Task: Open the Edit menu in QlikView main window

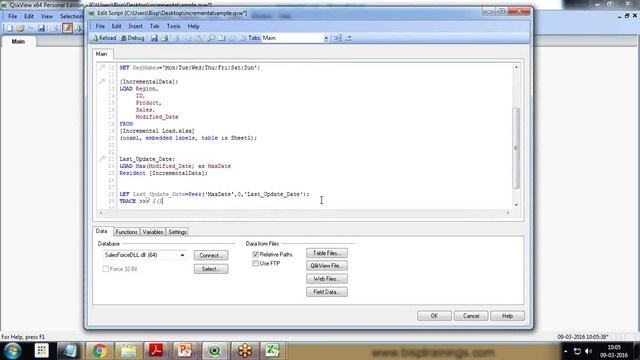Action: click(x=29, y=16)
